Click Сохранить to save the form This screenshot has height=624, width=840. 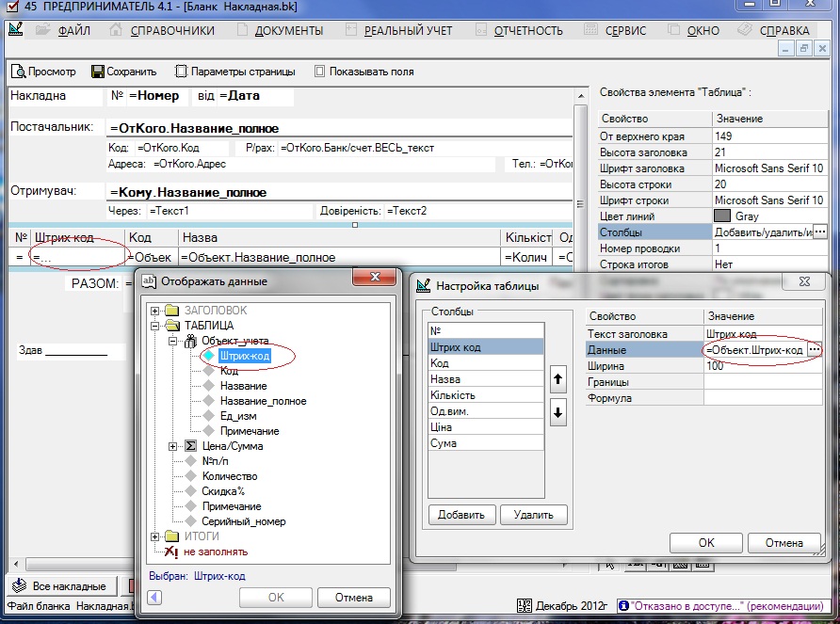[124, 72]
